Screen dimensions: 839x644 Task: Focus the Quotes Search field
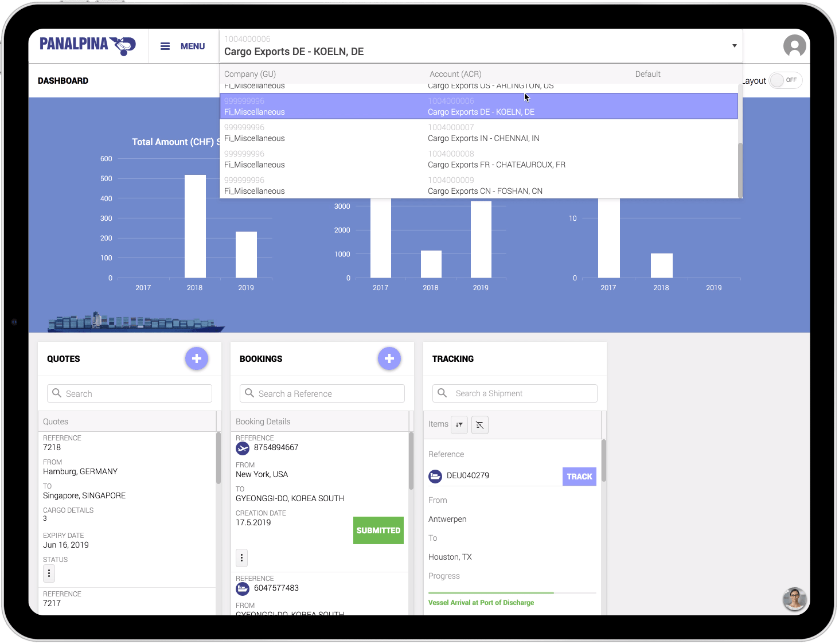pos(130,393)
